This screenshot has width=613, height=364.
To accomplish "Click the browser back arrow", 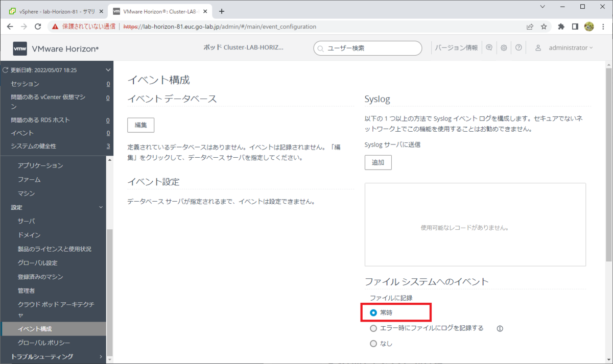I will (x=10, y=27).
